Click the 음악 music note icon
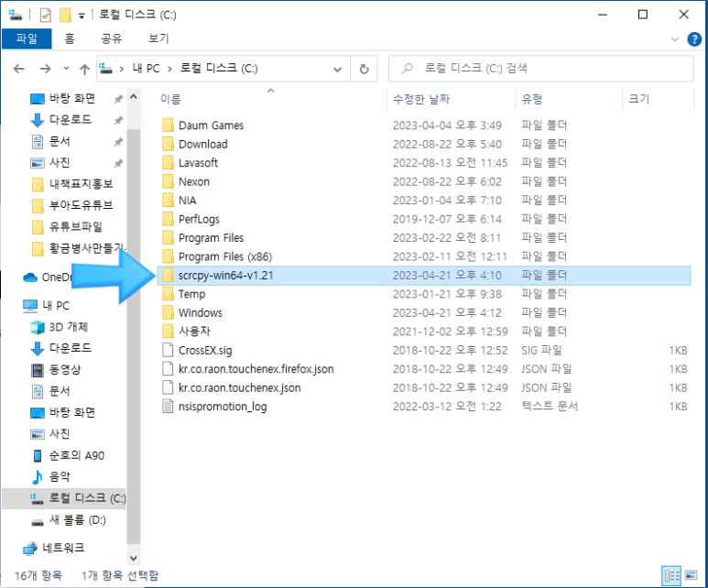The width and height of the screenshot is (708, 588). (38, 477)
